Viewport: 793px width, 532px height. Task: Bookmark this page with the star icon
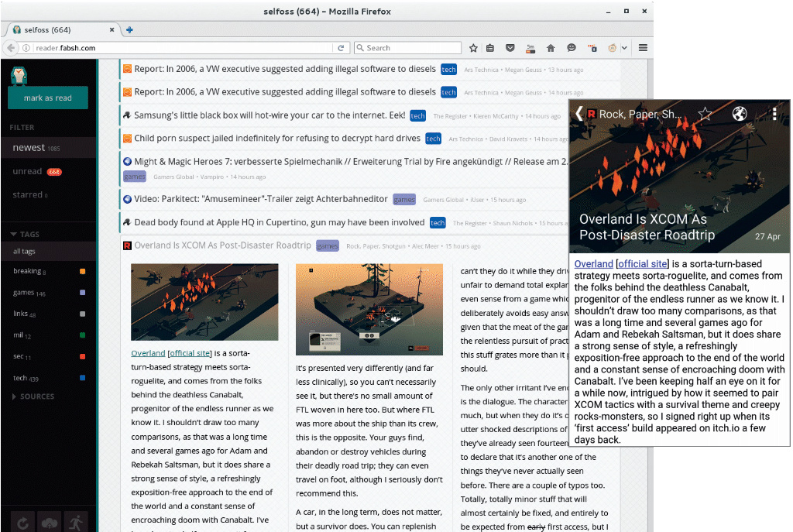click(x=473, y=48)
